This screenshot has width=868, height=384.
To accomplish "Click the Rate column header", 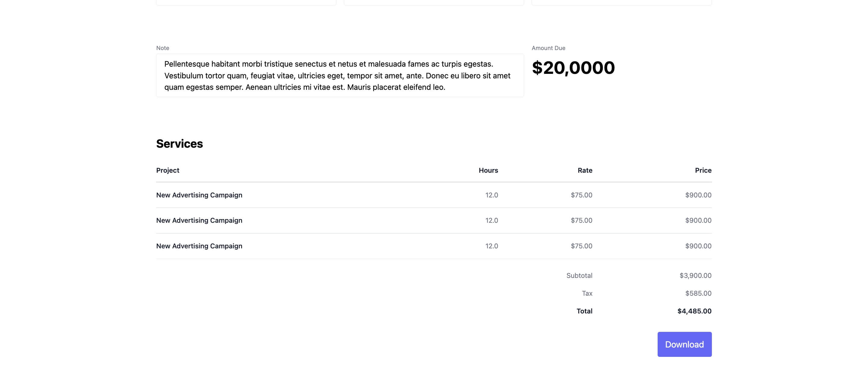I will 585,170.
